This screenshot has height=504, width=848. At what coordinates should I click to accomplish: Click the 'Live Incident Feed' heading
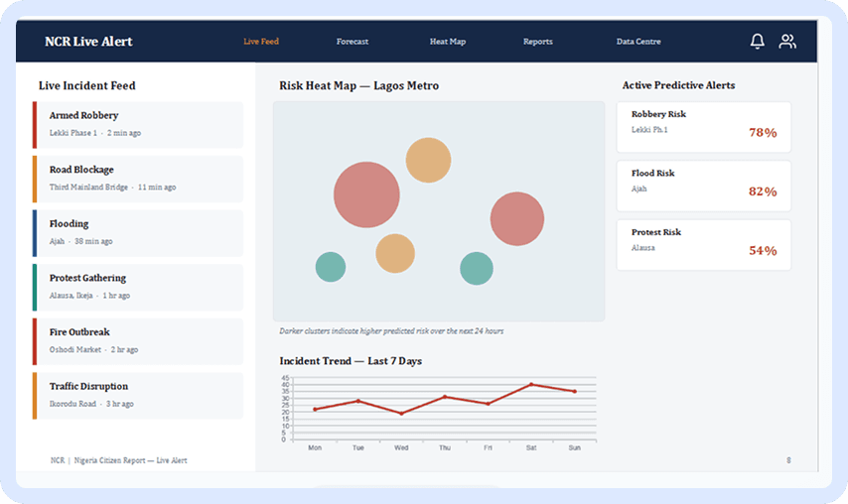click(87, 86)
